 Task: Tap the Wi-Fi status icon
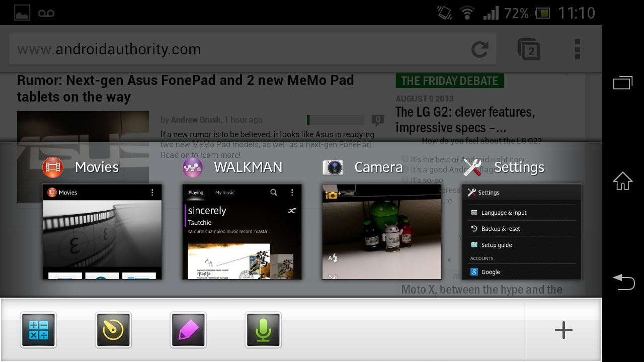tap(467, 13)
